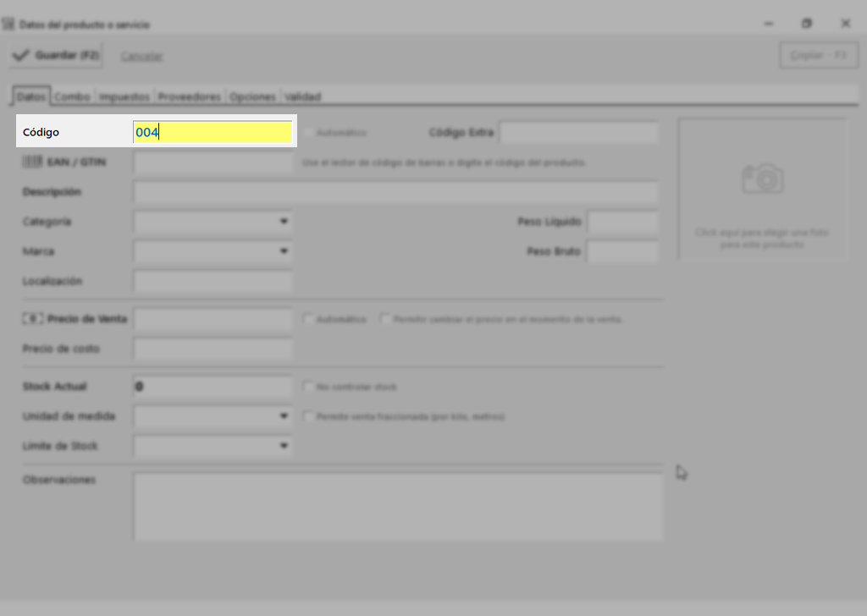This screenshot has width=867, height=616.
Task: Switch to the Datos tab
Action: [x=31, y=96]
